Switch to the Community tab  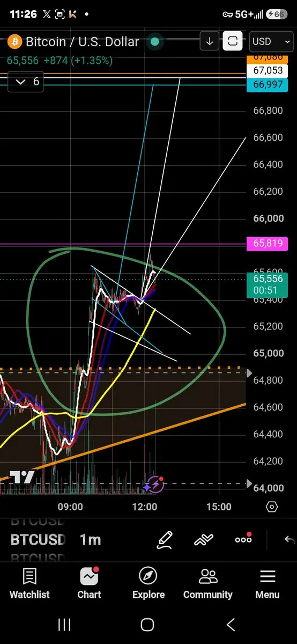click(x=208, y=583)
